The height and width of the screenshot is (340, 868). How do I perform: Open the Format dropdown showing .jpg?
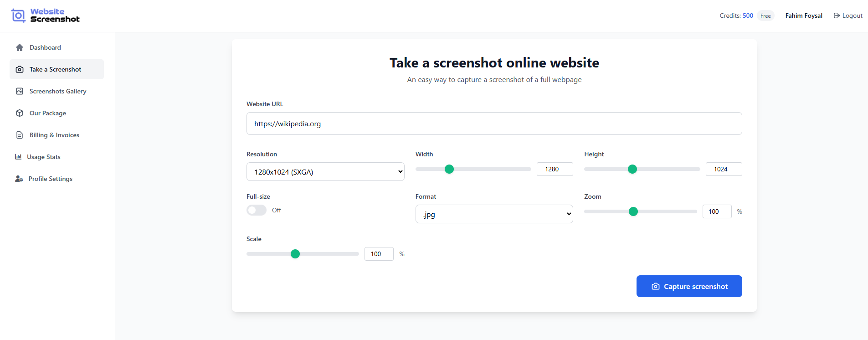(494, 214)
